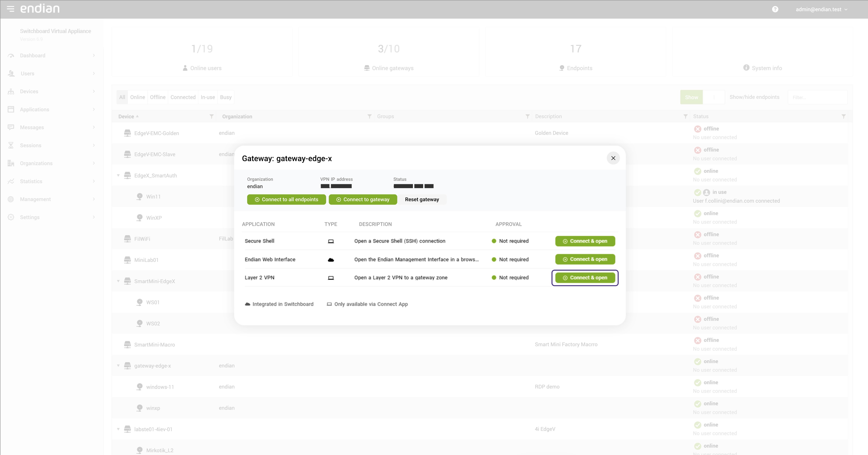Open the Status column filter icon
The width and height of the screenshot is (868, 455).
tap(843, 116)
